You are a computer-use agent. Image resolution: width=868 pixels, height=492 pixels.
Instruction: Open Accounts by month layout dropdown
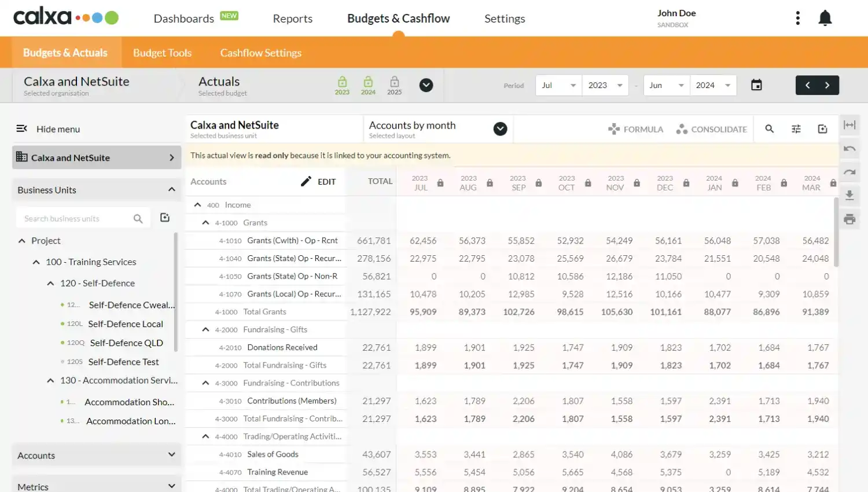(501, 129)
